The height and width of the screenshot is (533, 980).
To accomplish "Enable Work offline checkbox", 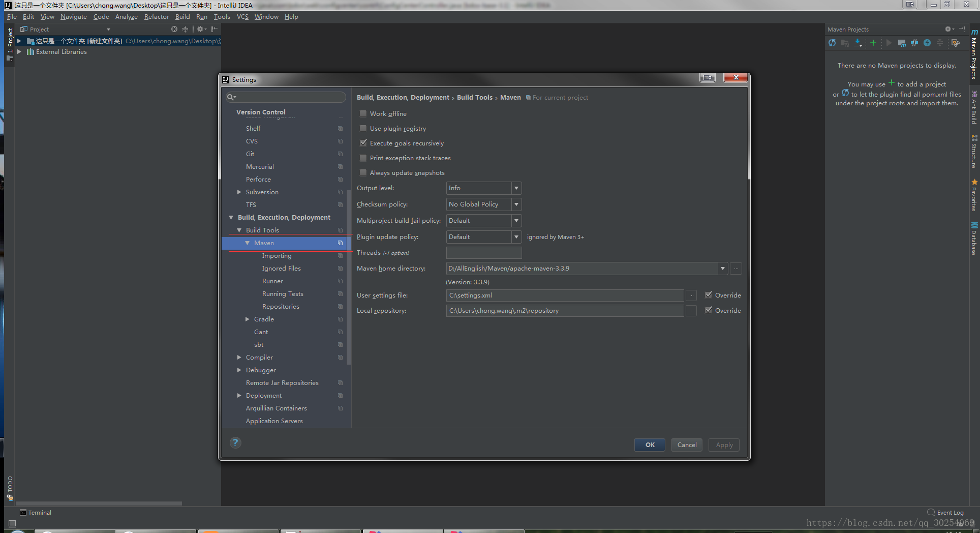I will (363, 113).
